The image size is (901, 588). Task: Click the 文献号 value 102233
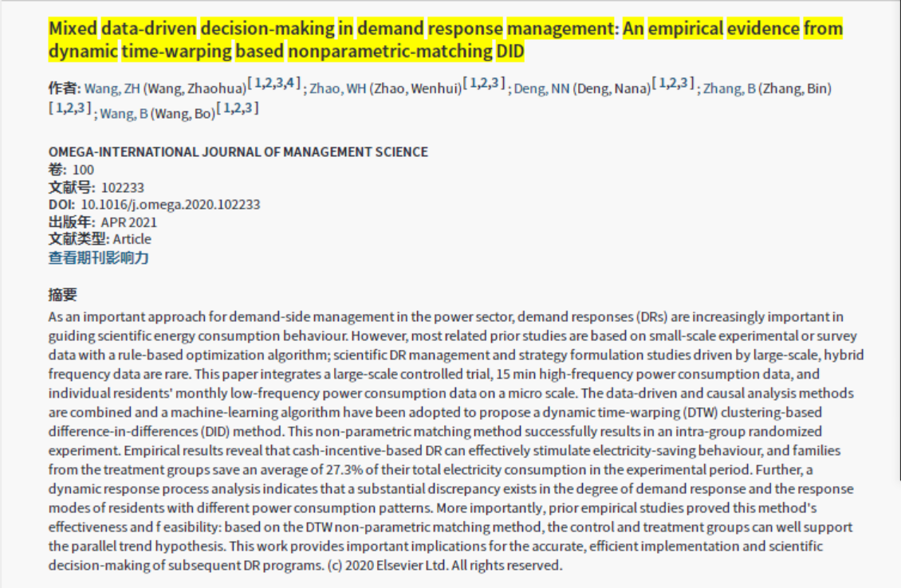tap(122, 187)
